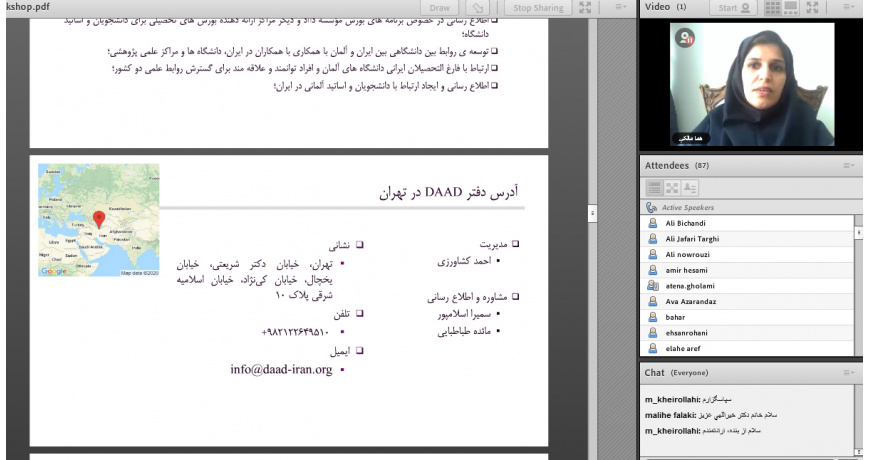Click the Attendees list scrollbar handle

click(x=859, y=232)
